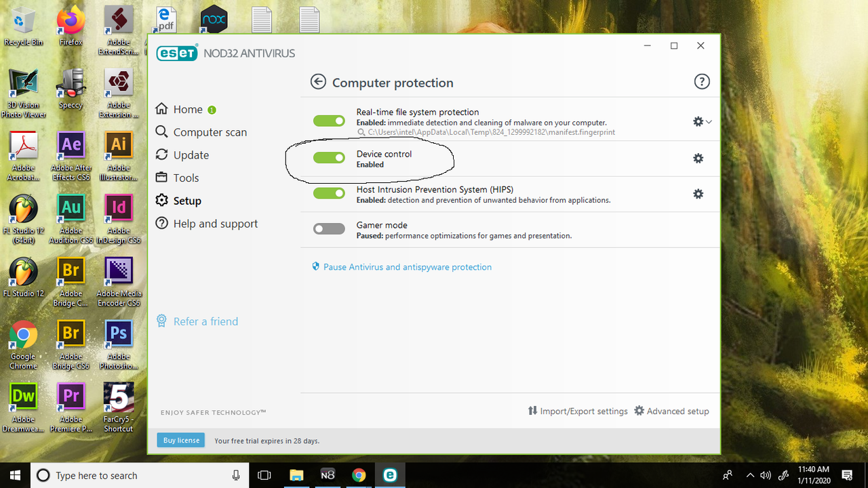Expand the dropdown arrow beside Real-time protection gear

[x=709, y=122]
